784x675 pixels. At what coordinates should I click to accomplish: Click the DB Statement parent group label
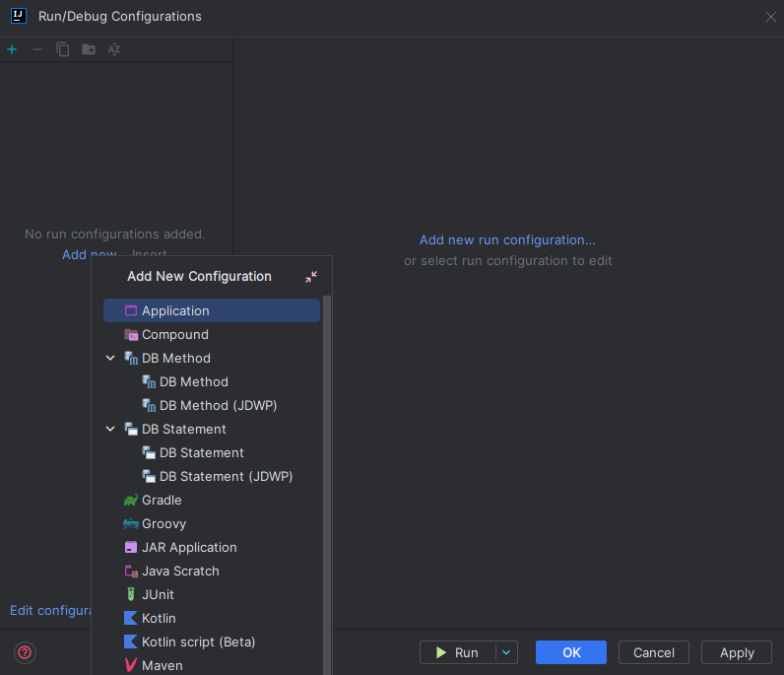point(184,430)
